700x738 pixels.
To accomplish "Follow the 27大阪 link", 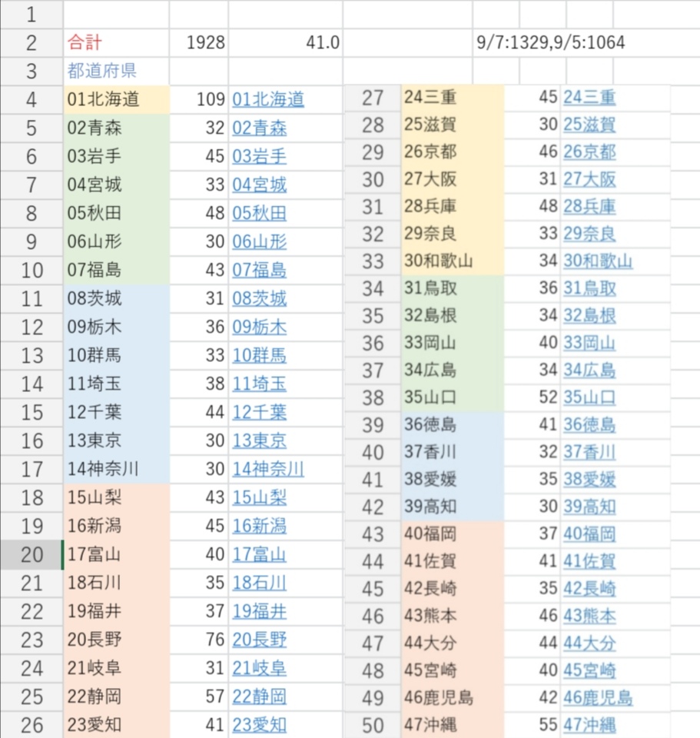I will click(589, 179).
